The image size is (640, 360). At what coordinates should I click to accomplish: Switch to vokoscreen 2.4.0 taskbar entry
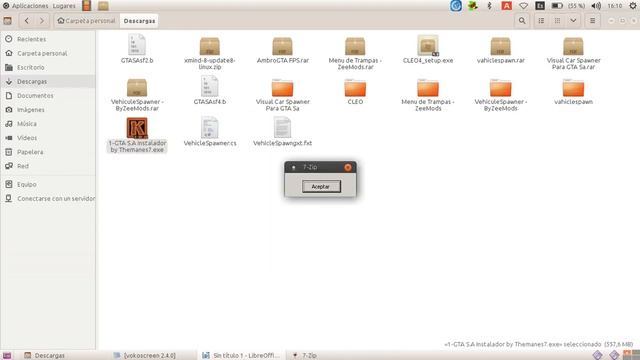click(x=145, y=356)
